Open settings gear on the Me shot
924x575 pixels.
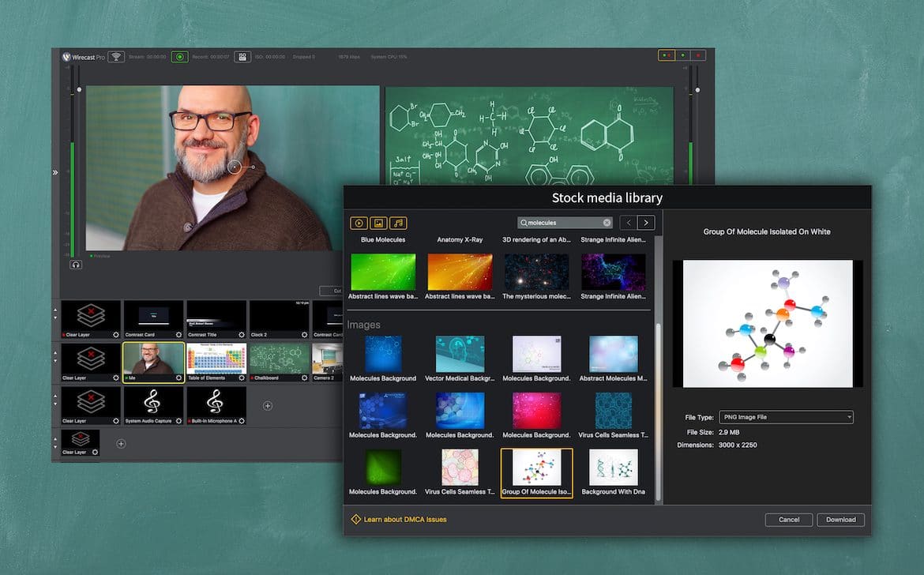click(x=178, y=378)
